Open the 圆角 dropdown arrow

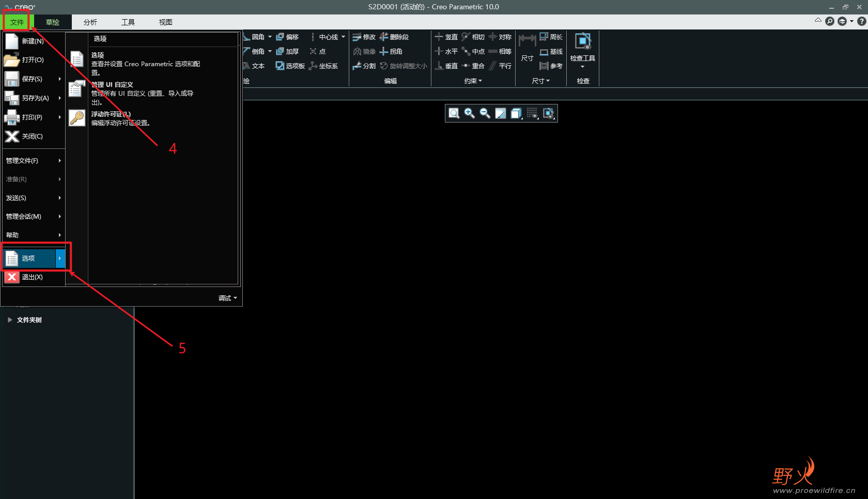tap(270, 37)
